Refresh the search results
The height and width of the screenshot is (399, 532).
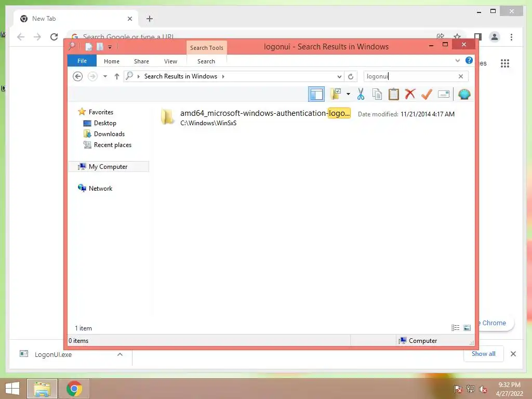pyautogui.click(x=351, y=76)
